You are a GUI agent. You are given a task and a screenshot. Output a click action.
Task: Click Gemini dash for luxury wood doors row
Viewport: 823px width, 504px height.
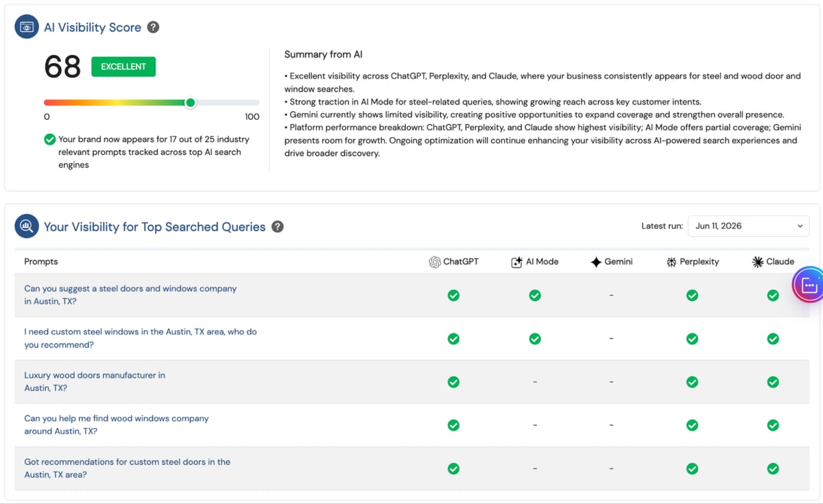[611, 382]
